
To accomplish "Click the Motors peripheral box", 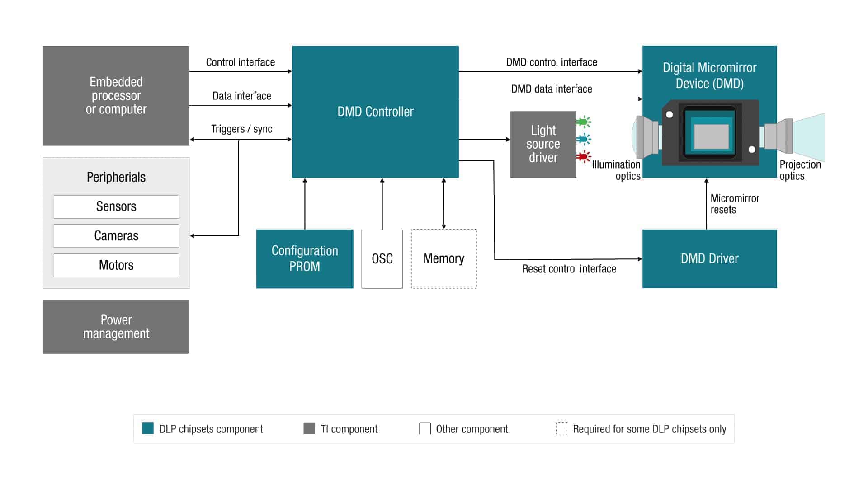I will 116,265.
